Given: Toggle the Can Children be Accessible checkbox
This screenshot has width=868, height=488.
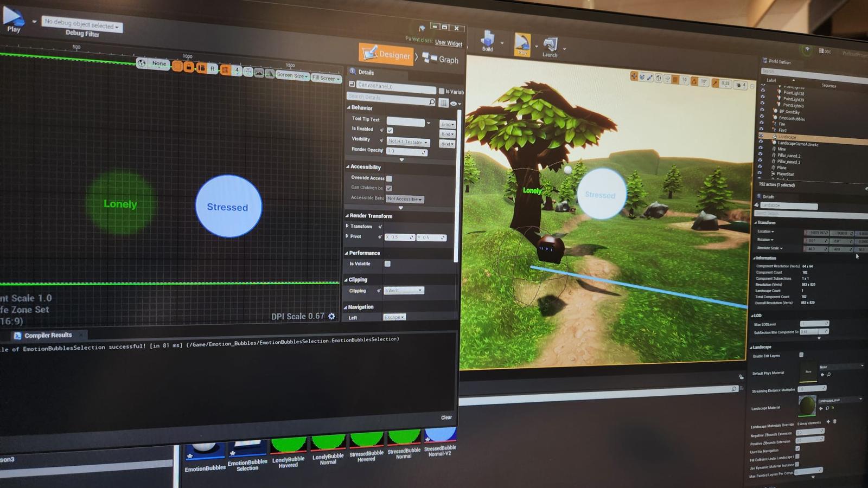Looking at the screenshot, I should [389, 188].
